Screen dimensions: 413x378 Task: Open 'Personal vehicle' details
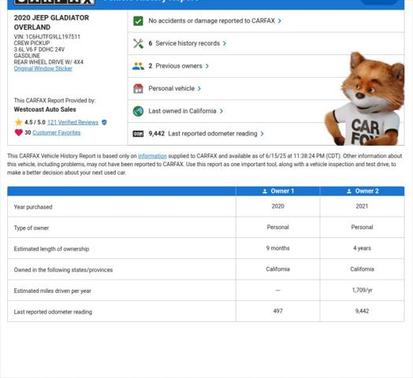tap(266, 88)
